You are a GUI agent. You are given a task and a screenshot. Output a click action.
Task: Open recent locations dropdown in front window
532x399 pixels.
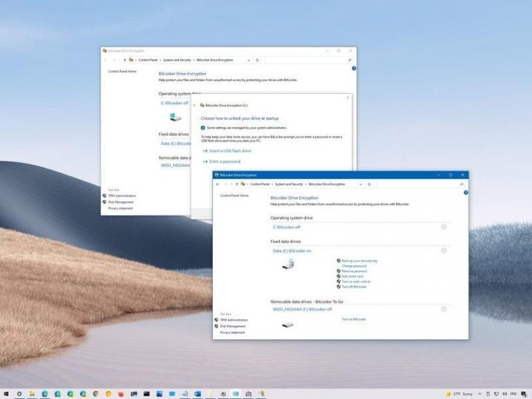[x=231, y=184]
